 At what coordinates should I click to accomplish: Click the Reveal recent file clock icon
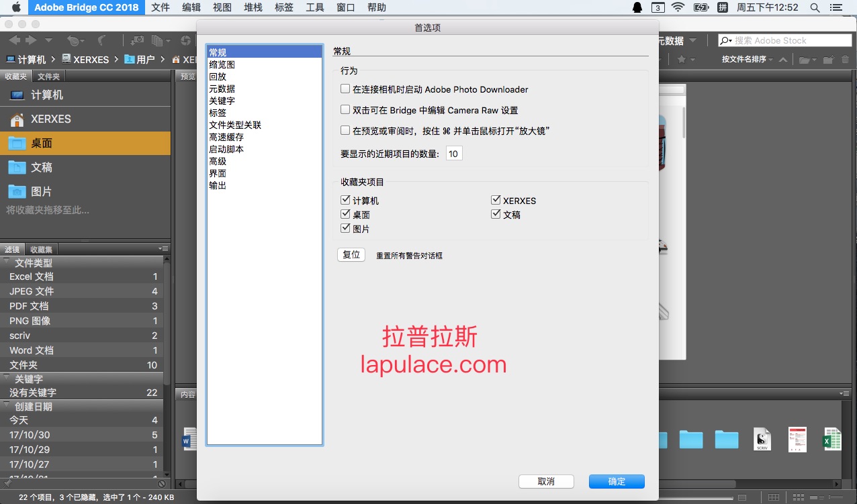click(x=73, y=41)
